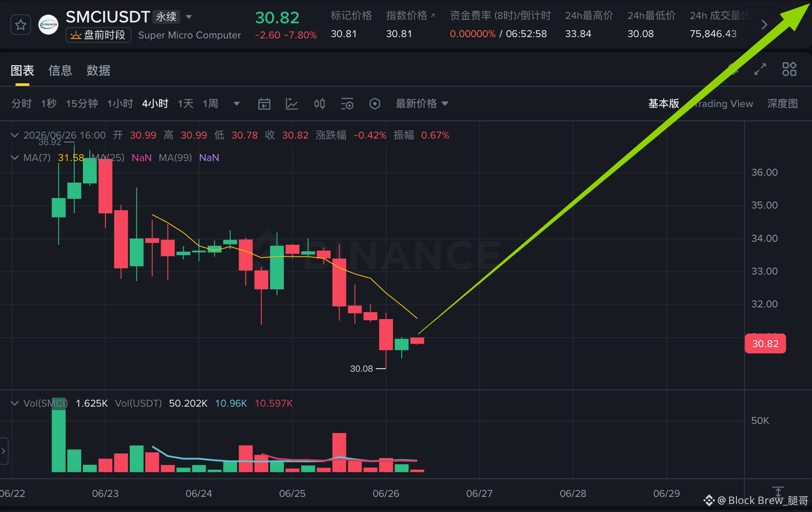Click the 06/26 date on time axis
Screen dimensions: 812x512
tap(386, 493)
